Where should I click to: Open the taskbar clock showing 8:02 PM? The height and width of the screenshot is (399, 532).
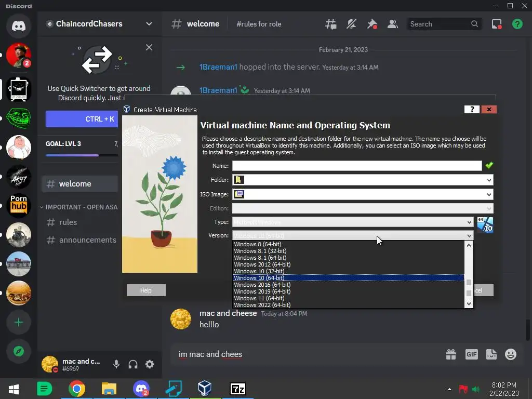[x=504, y=389]
